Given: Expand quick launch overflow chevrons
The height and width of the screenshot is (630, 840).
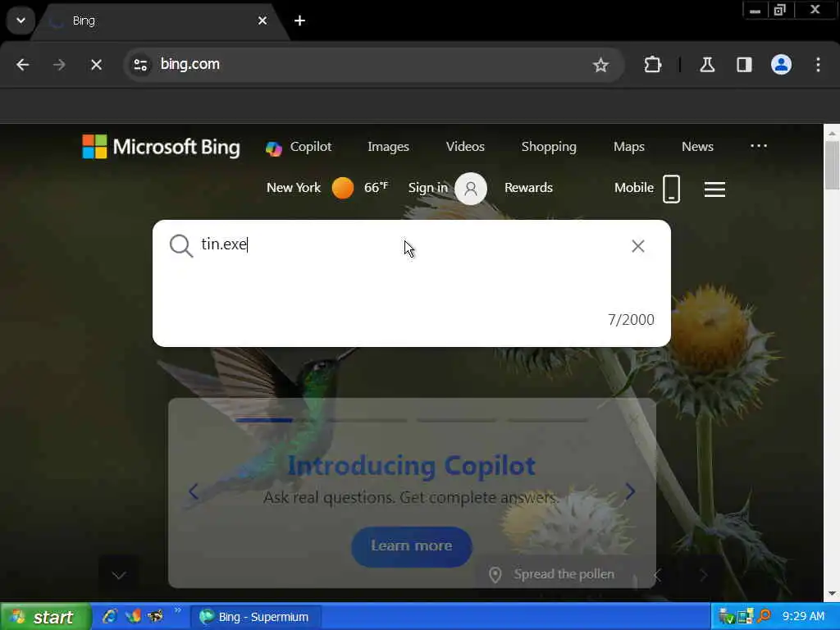Looking at the screenshot, I should click(177, 610).
